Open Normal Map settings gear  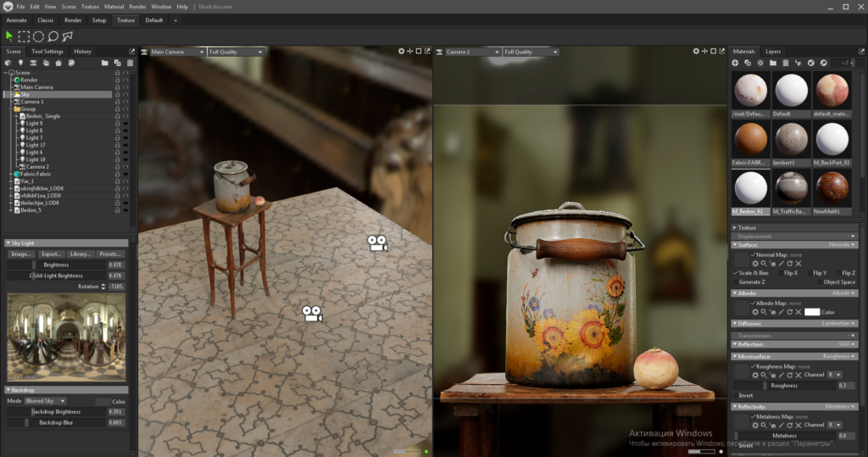(x=755, y=264)
